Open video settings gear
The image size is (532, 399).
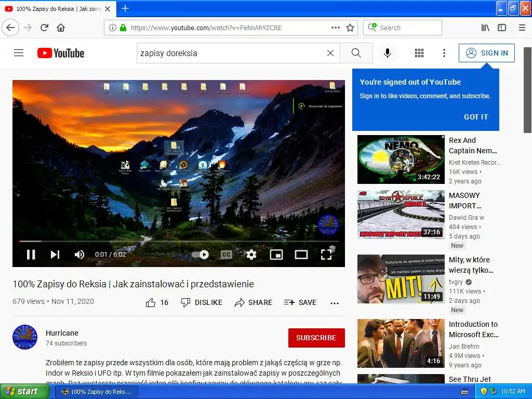pos(251,255)
